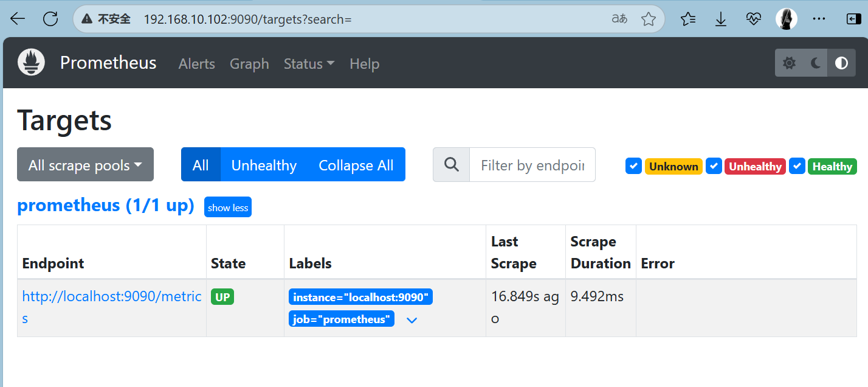
Task: Open the browser favorites list icon
Action: coord(688,19)
